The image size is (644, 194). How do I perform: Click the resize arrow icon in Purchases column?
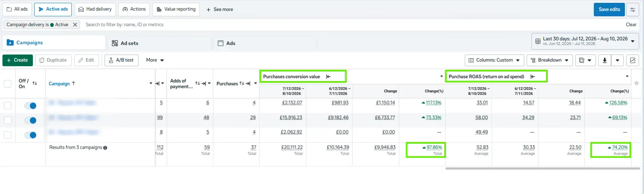point(248,84)
